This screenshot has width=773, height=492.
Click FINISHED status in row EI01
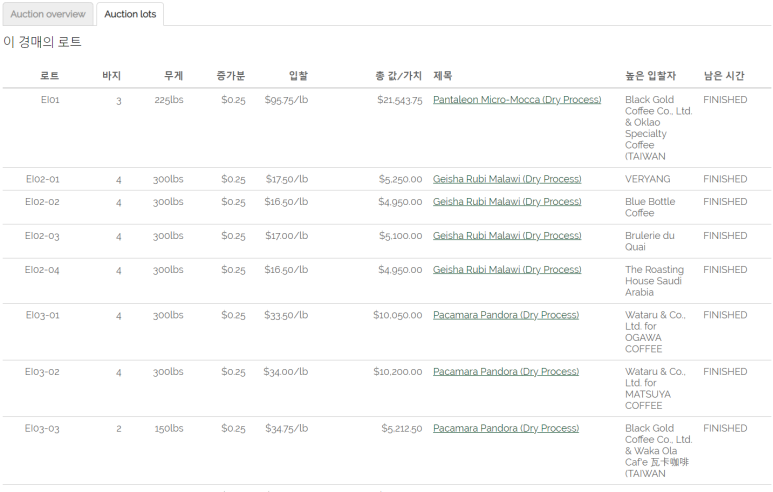725,100
